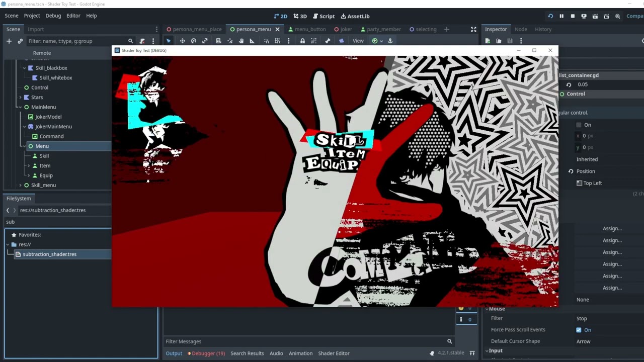Image resolution: width=644 pixels, height=362 pixels.
Task: Toggle smart snapping icon in the viewport toolbar
Action: click(x=266, y=41)
